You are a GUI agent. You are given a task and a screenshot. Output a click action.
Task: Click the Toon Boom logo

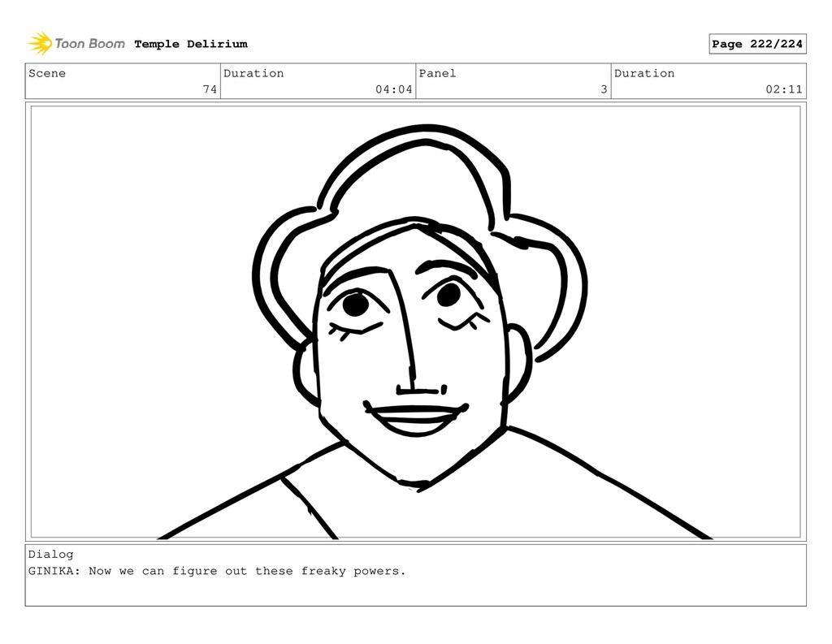pos(76,44)
